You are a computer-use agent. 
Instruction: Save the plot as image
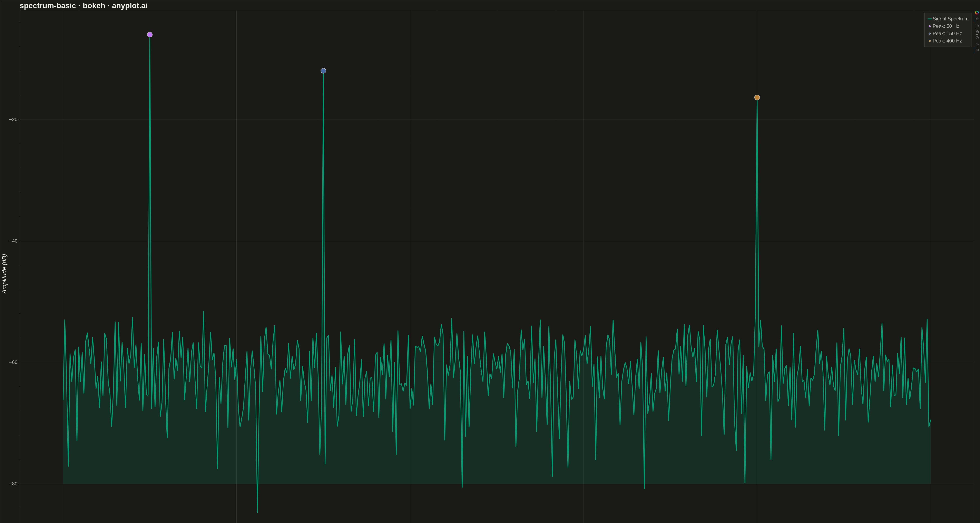[x=977, y=44]
